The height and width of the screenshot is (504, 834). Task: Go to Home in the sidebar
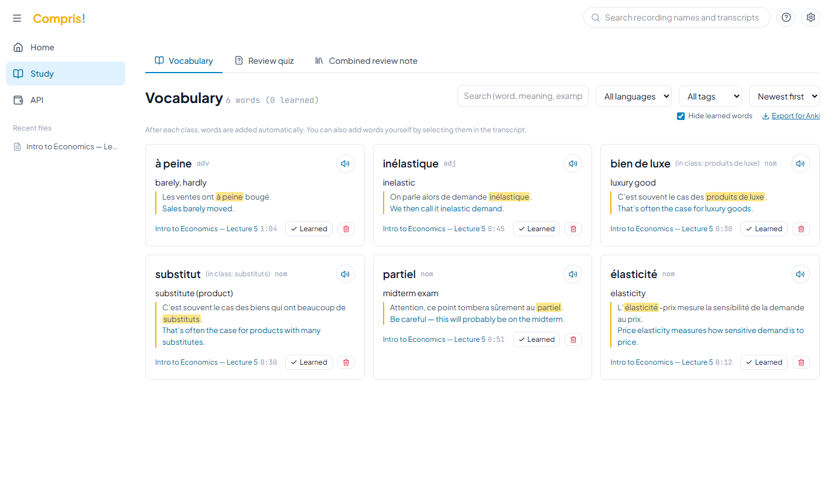[66, 47]
